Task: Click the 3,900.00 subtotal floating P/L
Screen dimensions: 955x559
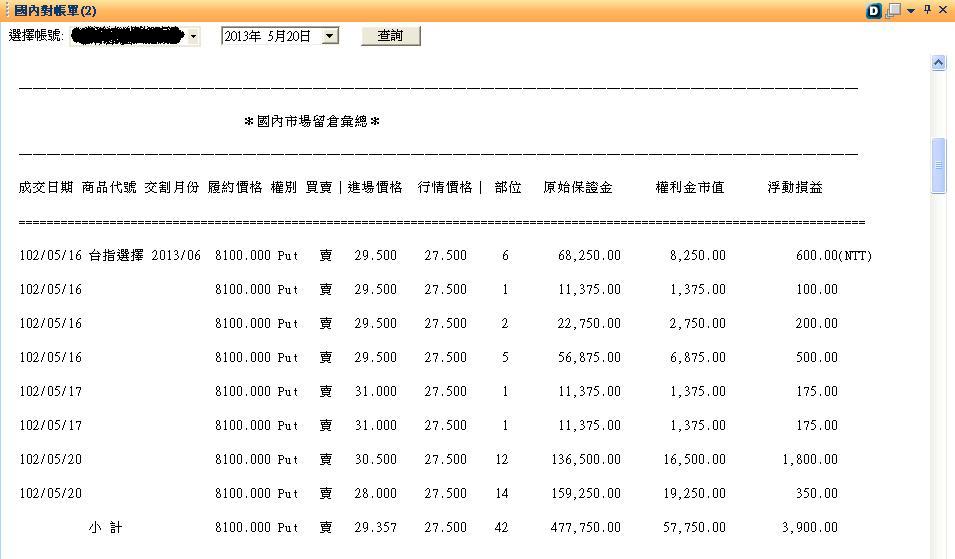Action: (810, 528)
